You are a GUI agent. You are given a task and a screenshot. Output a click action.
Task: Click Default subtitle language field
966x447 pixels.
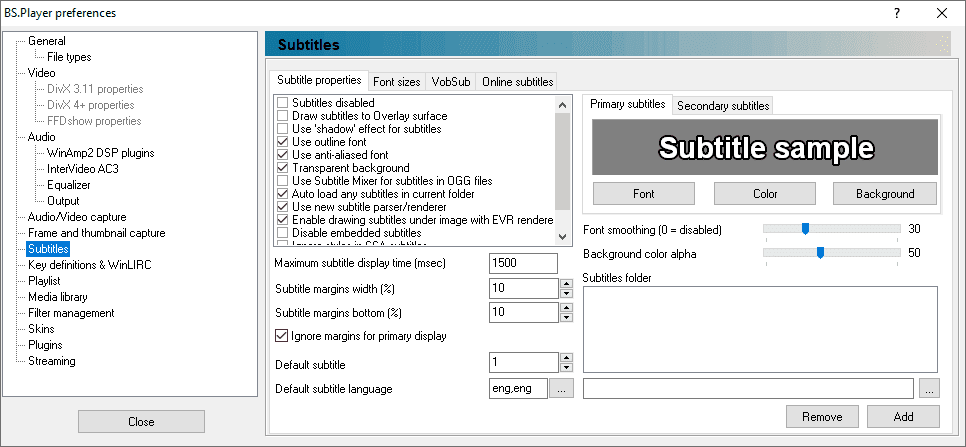(x=518, y=389)
